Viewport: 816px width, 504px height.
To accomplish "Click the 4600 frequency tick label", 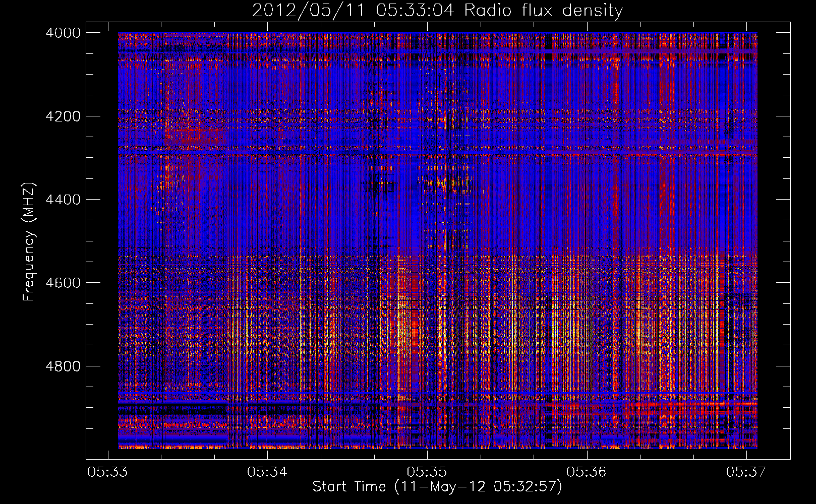I will (x=63, y=283).
